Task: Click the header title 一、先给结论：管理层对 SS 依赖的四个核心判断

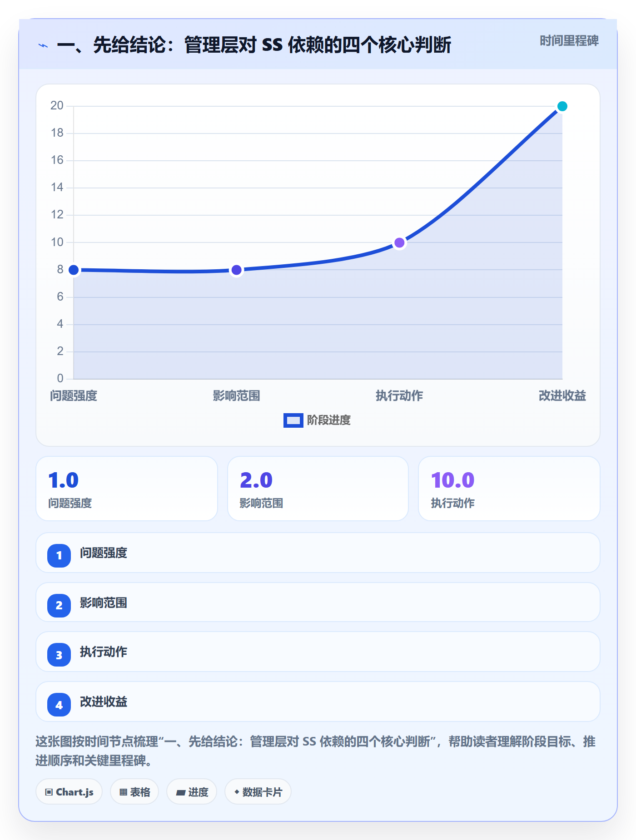Action: [x=254, y=45]
